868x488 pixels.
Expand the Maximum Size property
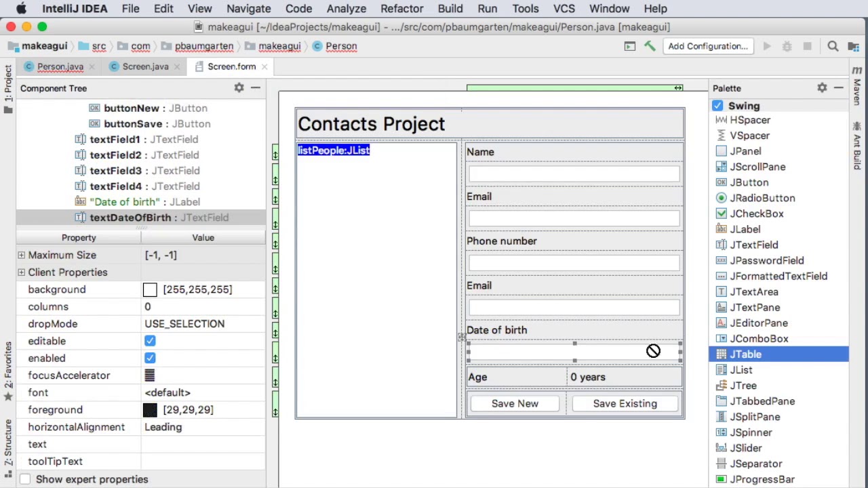click(x=22, y=255)
